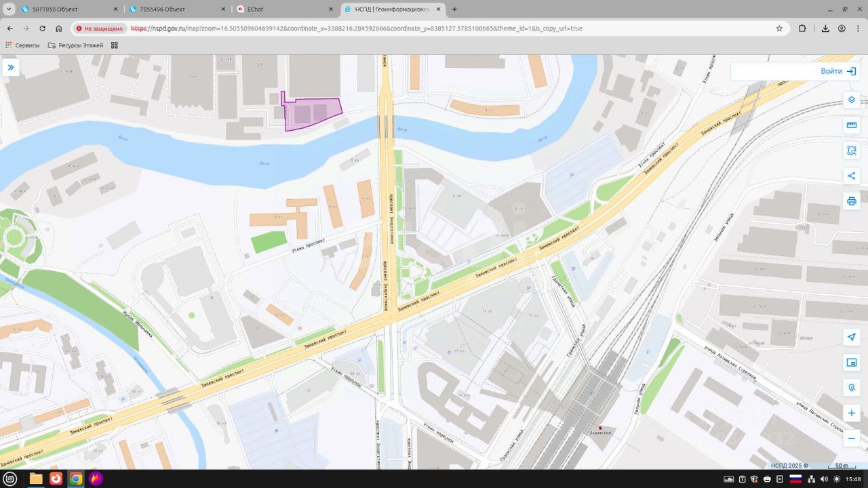Center the map on my location
This screenshot has width=868, height=488.
[852, 338]
